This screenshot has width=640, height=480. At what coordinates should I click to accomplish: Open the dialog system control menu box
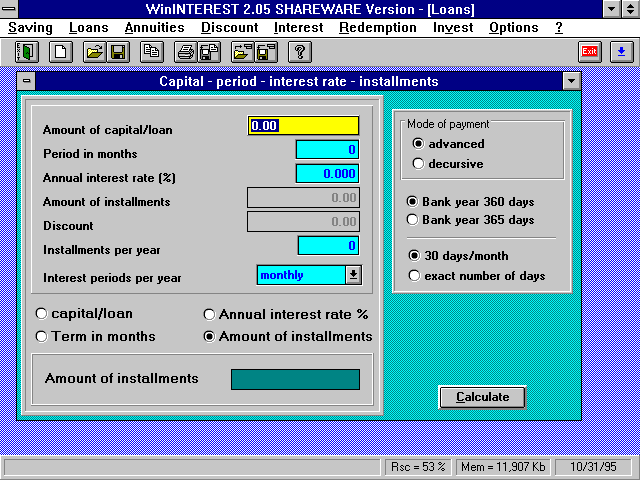click(x=27, y=82)
